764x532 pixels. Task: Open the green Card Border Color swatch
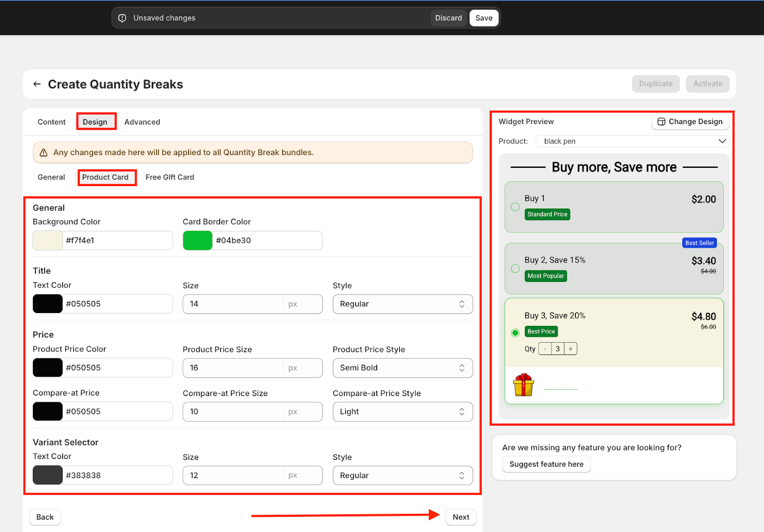pyautogui.click(x=198, y=240)
